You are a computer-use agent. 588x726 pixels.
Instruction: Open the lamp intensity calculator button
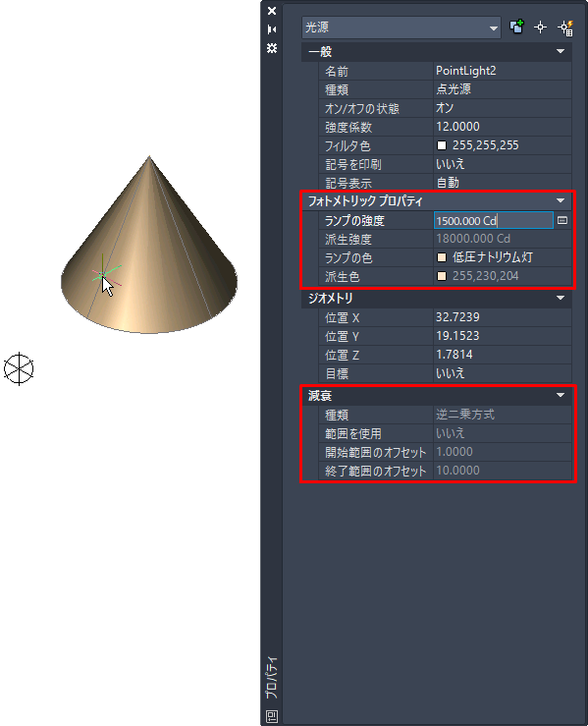[x=562, y=220]
